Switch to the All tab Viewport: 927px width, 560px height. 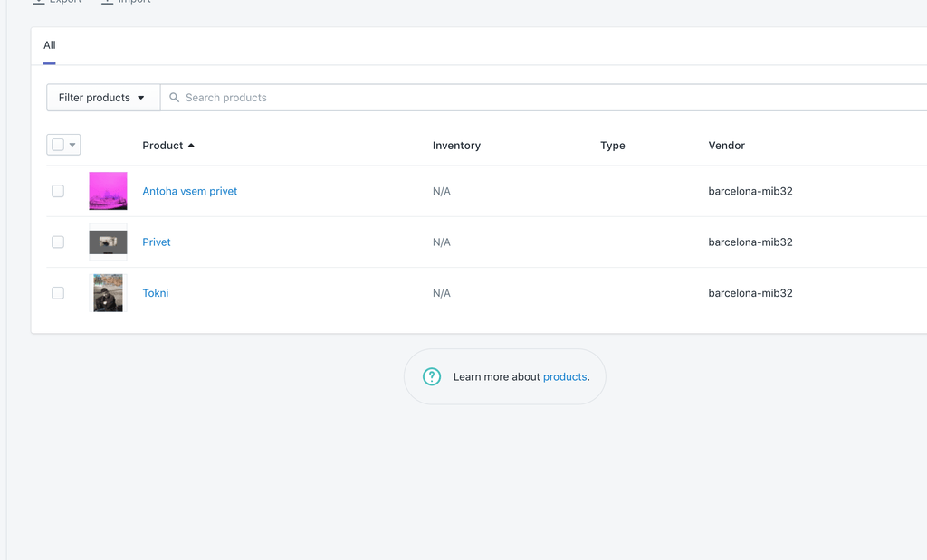pos(50,45)
